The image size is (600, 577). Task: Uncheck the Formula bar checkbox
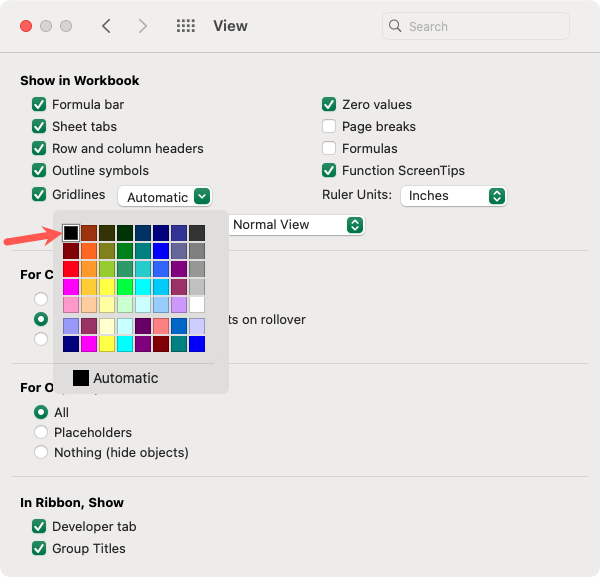click(x=39, y=104)
